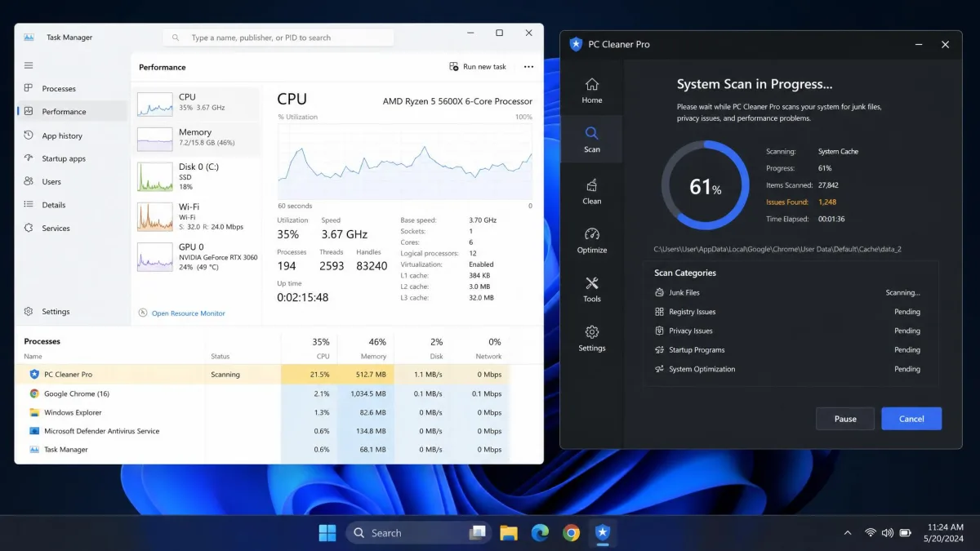The height and width of the screenshot is (551, 980).
Task: Click the Privacy Issues category icon
Action: pos(660,331)
